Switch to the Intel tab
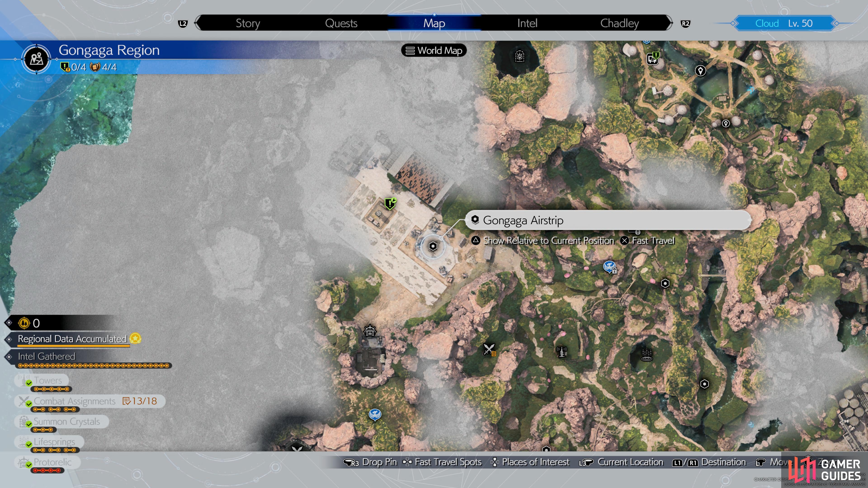Viewport: 868px width, 488px height. click(527, 23)
